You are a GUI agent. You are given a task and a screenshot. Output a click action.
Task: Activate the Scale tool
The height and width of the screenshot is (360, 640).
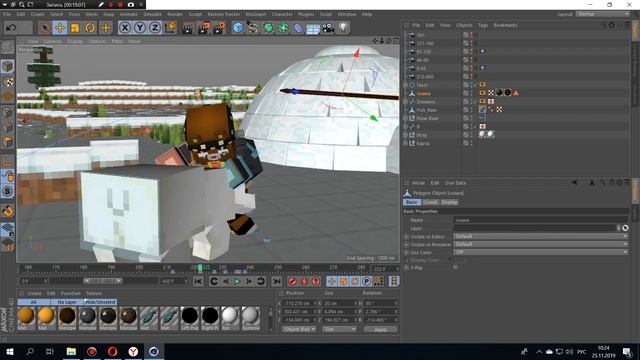pos(75,28)
